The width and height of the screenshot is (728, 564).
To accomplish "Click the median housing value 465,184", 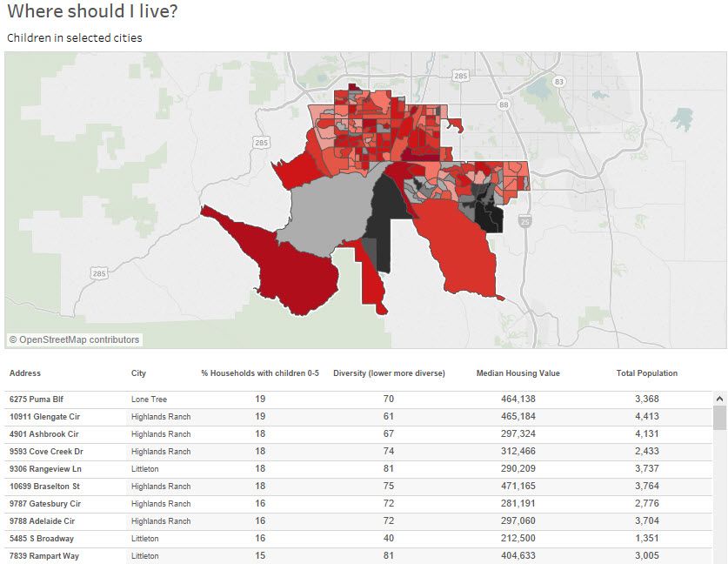I will pos(518,416).
